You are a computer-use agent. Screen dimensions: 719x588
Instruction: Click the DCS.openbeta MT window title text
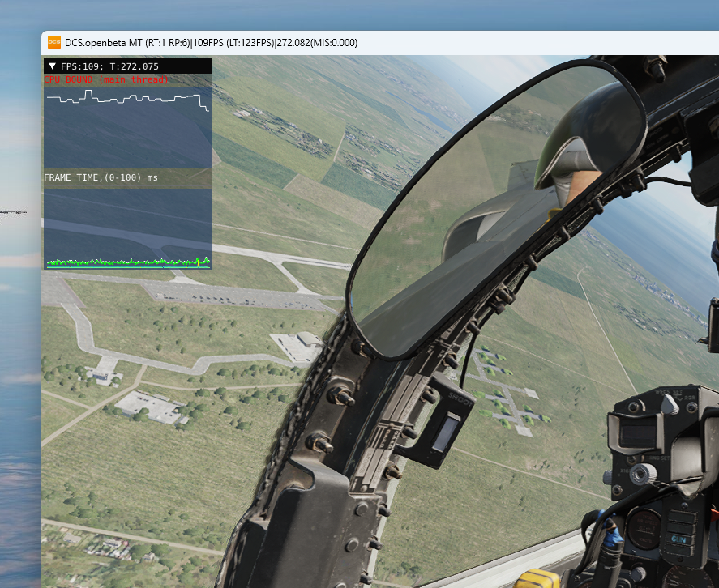point(211,43)
